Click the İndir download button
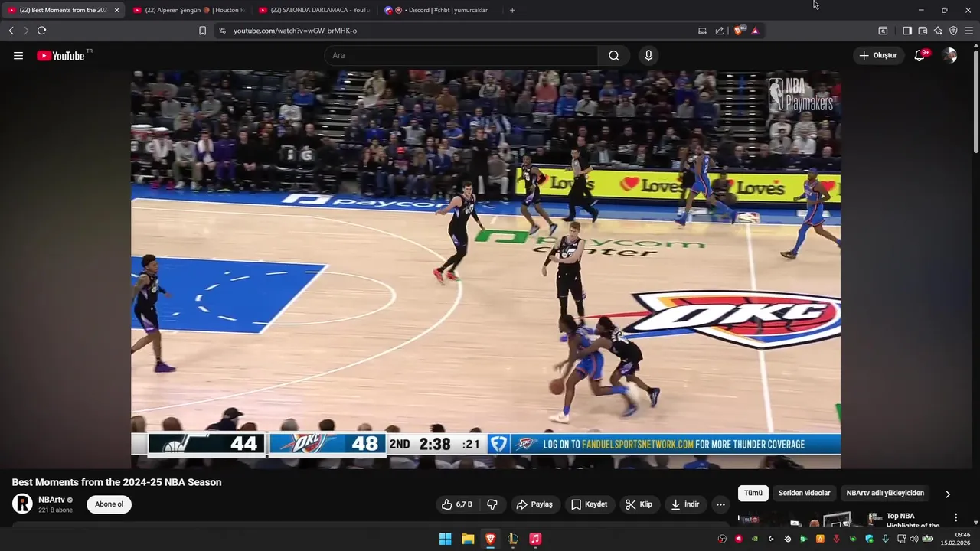The image size is (980, 551). pyautogui.click(x=685, y=504)
